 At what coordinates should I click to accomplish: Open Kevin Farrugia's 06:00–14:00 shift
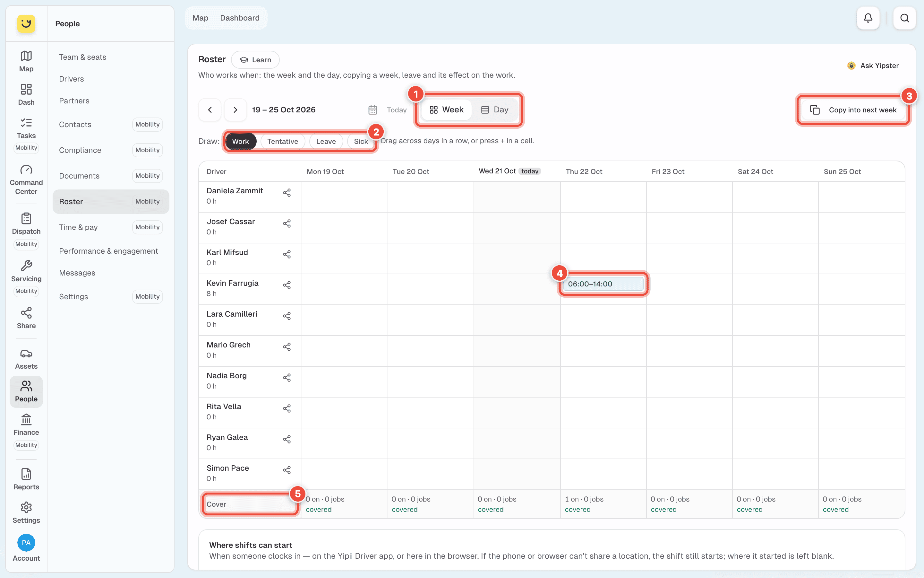(603, 284)
